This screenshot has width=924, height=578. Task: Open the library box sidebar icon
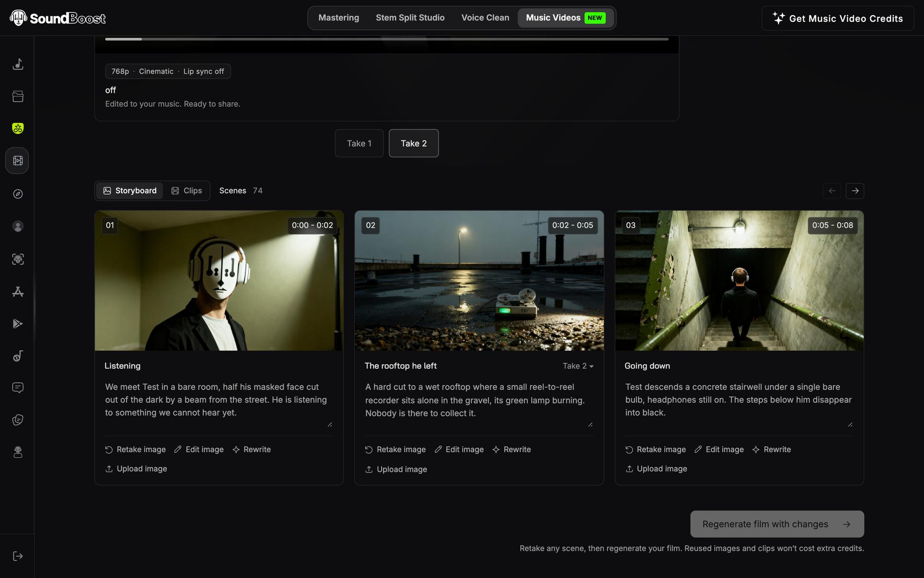tap(18, 96)
